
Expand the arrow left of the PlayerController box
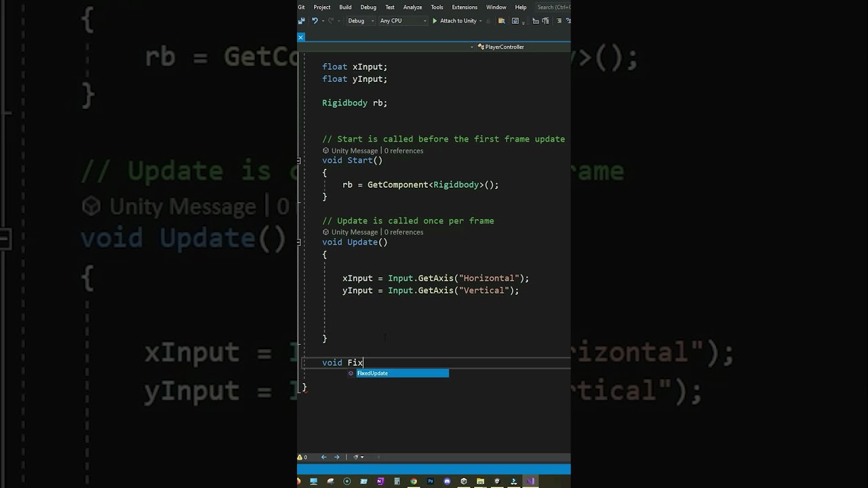472,47
